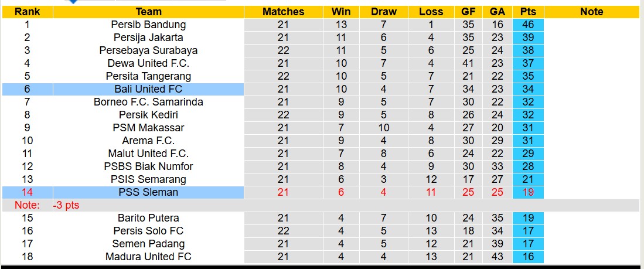Click the Rank column header

click(27, 12)
